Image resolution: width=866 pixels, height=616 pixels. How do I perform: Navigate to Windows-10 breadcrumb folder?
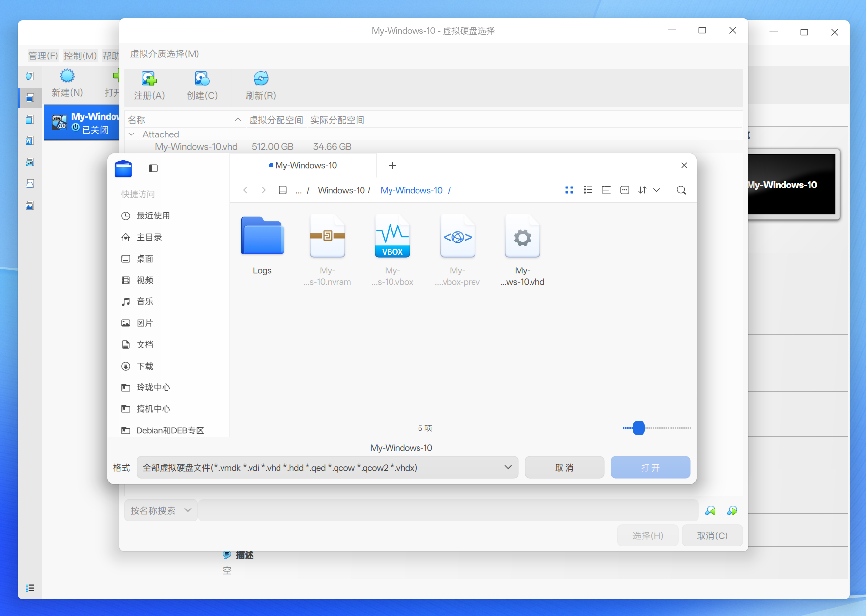[341, 190]
